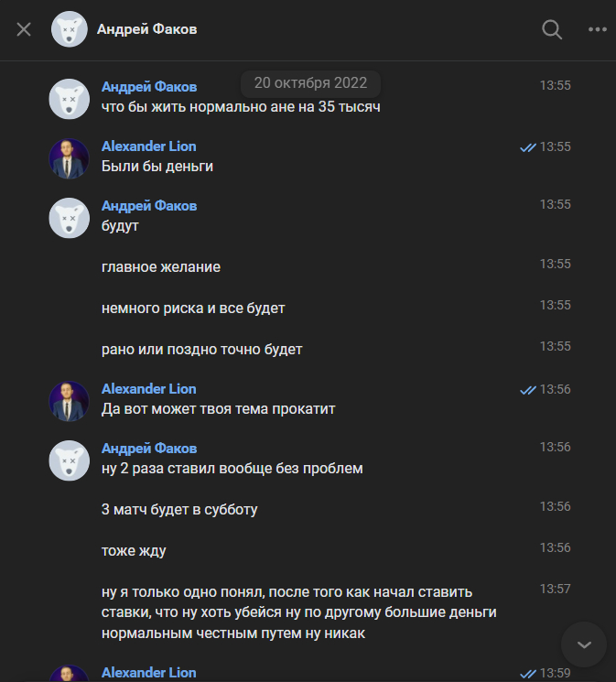The height and width of the screenshot is (682, 616).
Task: Click Alexander Lion's avatar beside 'Были бы деньги'
Action: (69, 158)
